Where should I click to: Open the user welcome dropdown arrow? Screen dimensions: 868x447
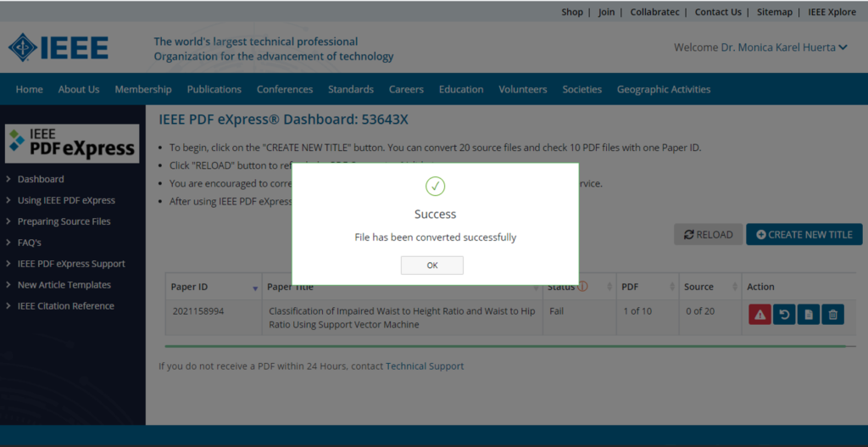(x=843, y=47)
